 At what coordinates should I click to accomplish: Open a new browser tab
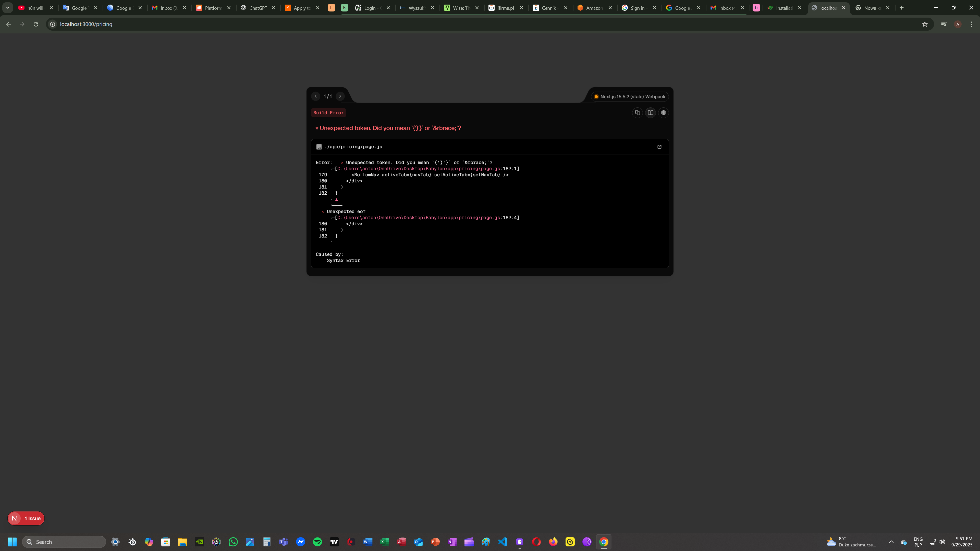tap(902, 8)
